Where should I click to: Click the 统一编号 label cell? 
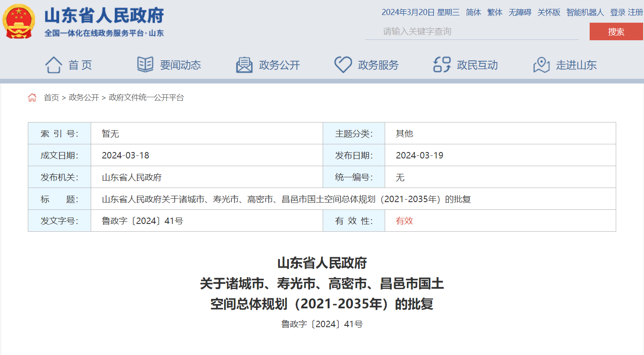click(354, 177)
